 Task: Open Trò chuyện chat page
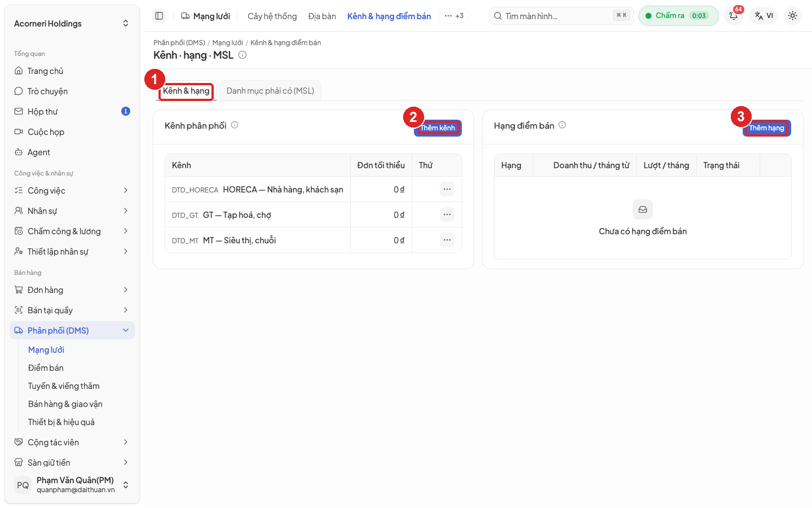click(72, 91)
